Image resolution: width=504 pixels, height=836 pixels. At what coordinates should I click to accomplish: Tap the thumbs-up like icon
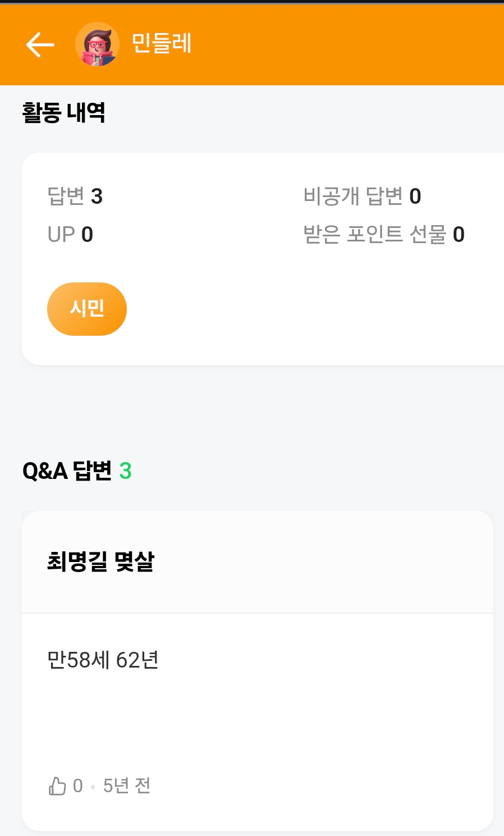pos(57,785)
